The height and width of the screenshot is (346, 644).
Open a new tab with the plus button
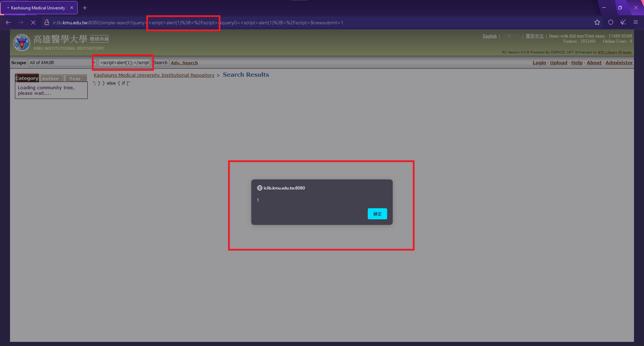coord(85,8)
